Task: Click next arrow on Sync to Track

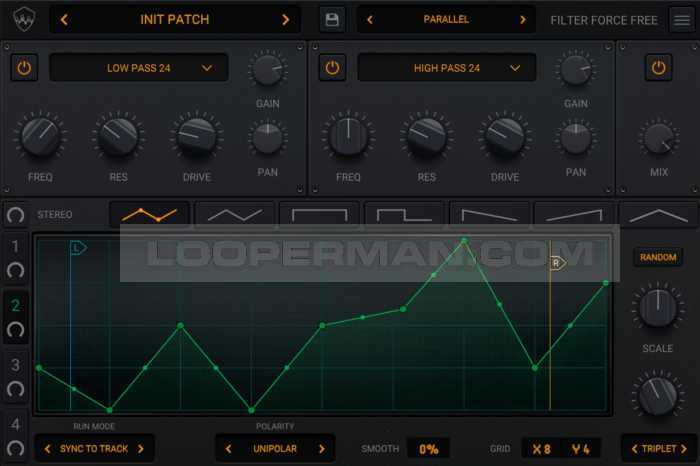Action: (x=141, y=449)
